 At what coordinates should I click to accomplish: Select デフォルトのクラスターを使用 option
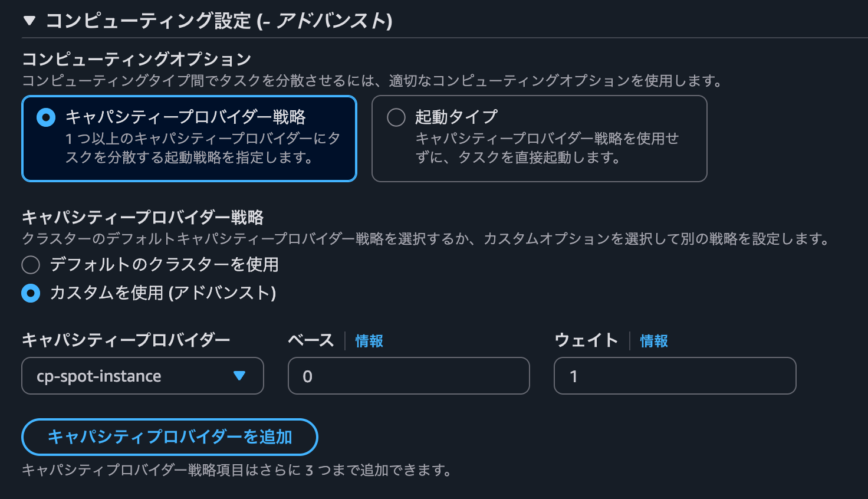(31, 265)
